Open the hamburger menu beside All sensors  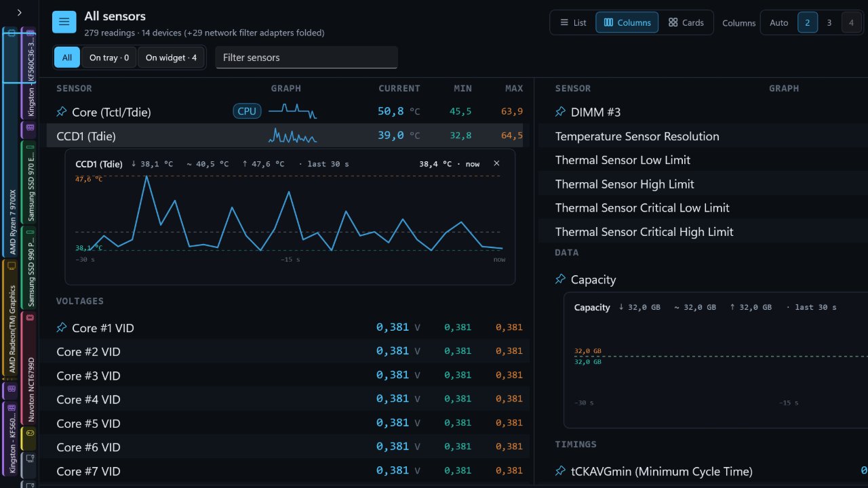[x=64, y=22]
